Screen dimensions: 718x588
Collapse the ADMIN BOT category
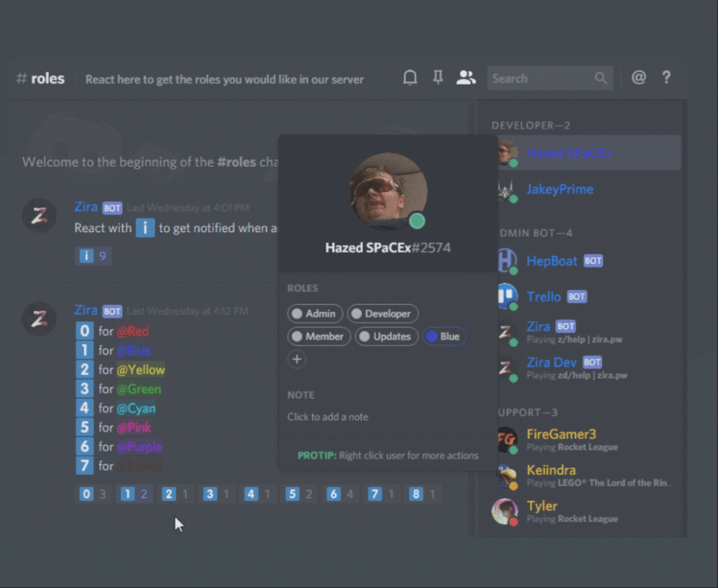535,232
